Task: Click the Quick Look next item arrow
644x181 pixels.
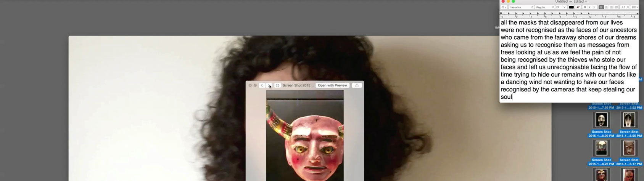Action: click(x=269, y=85)
